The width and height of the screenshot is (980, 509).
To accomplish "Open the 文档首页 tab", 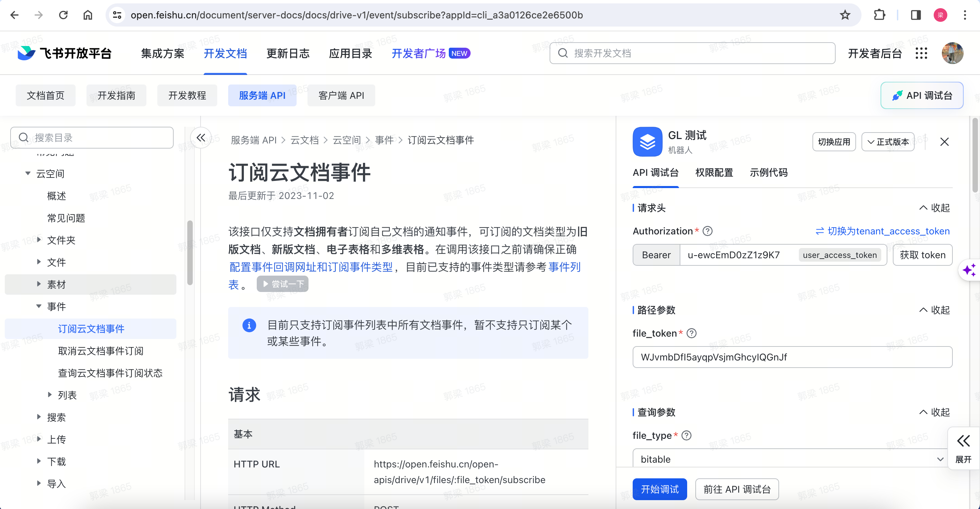I will point(46,95).
